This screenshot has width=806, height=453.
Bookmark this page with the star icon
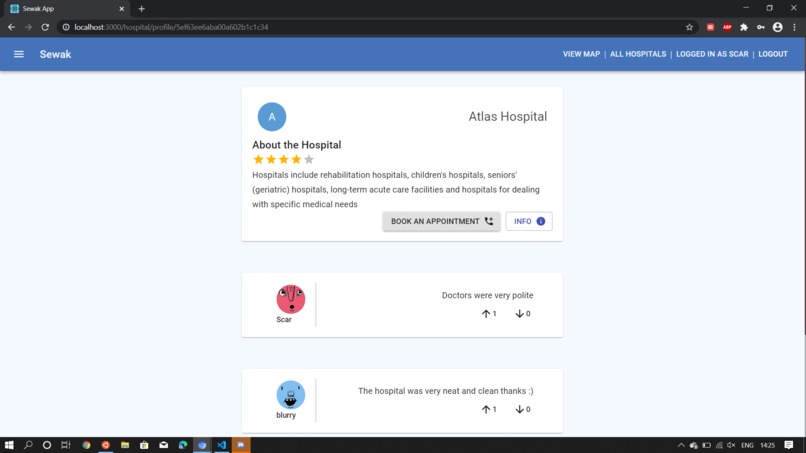click(689, 27)
